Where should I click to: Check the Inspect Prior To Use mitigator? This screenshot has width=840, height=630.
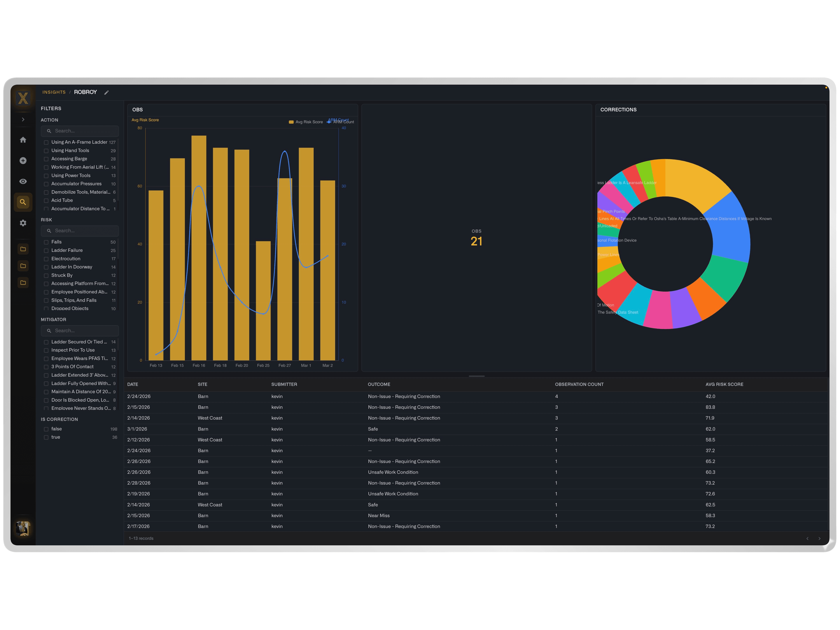[x=46, y=350]
